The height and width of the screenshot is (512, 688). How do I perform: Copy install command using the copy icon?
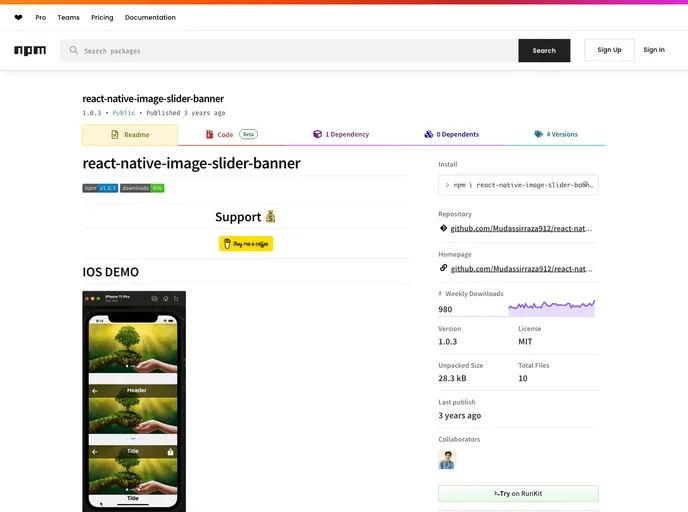[586, 185]
